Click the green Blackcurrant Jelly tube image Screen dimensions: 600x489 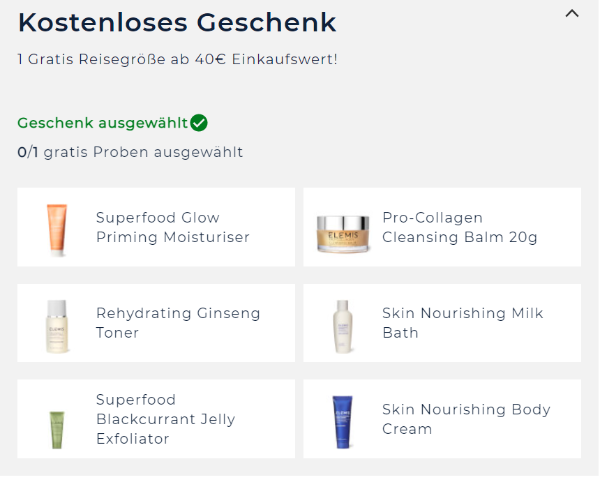(57, 429)
